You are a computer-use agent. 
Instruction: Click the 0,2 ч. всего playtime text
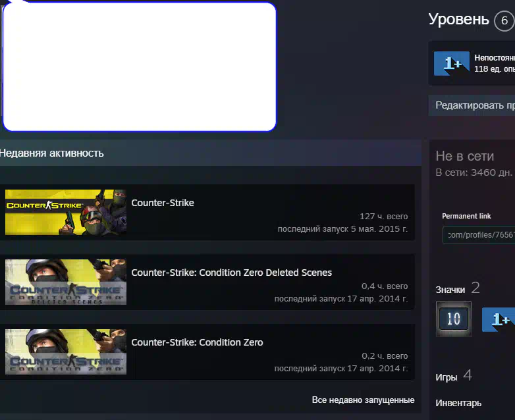coord(385,356)
